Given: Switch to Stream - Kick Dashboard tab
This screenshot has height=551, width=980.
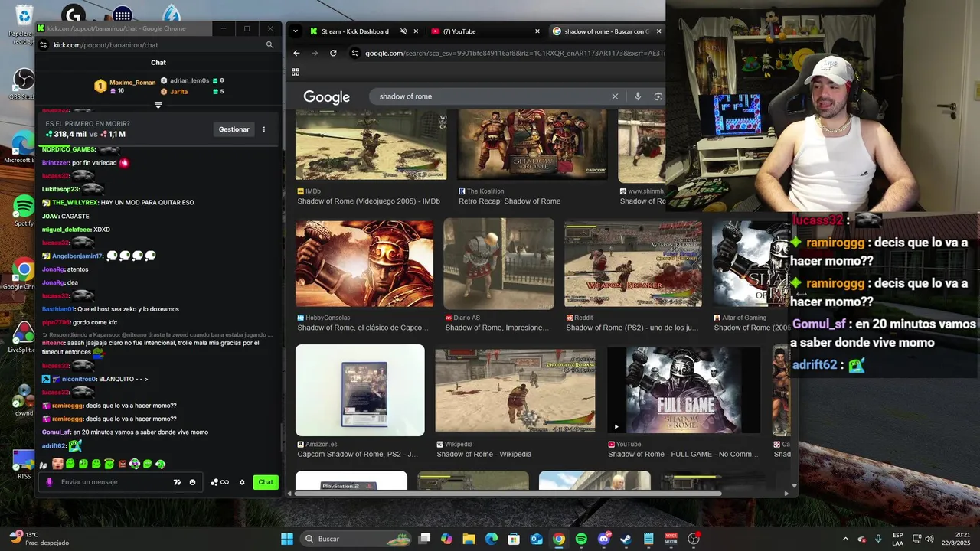Looking at the screenshot, I should [354, 31].
